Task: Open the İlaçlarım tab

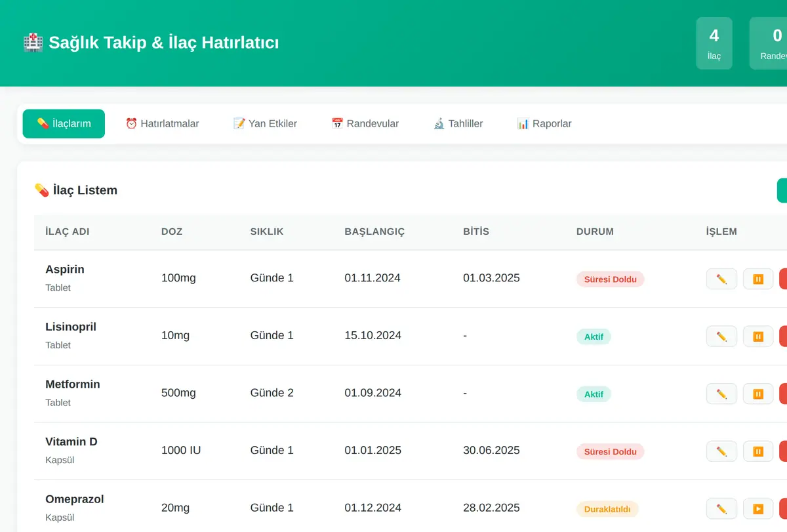Action: click(x=64, y=123)
